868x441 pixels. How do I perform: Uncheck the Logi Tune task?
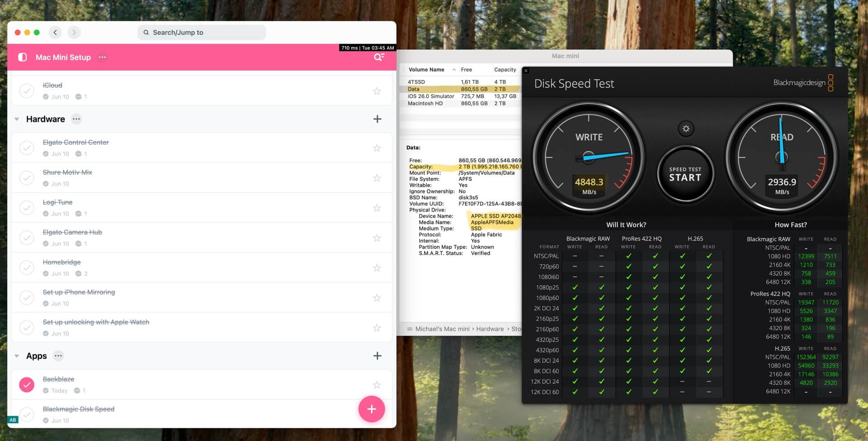point(27,208)
